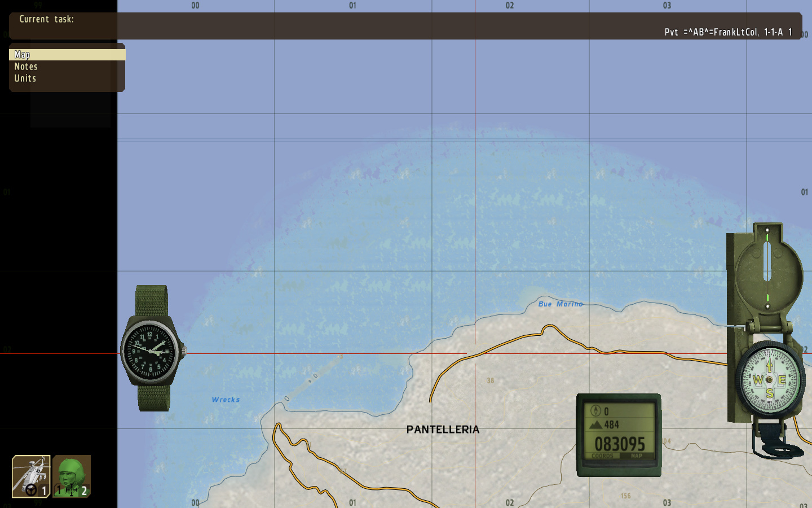Open the Units section
This screenshot has width=812, height=508.
pos(25,78)
